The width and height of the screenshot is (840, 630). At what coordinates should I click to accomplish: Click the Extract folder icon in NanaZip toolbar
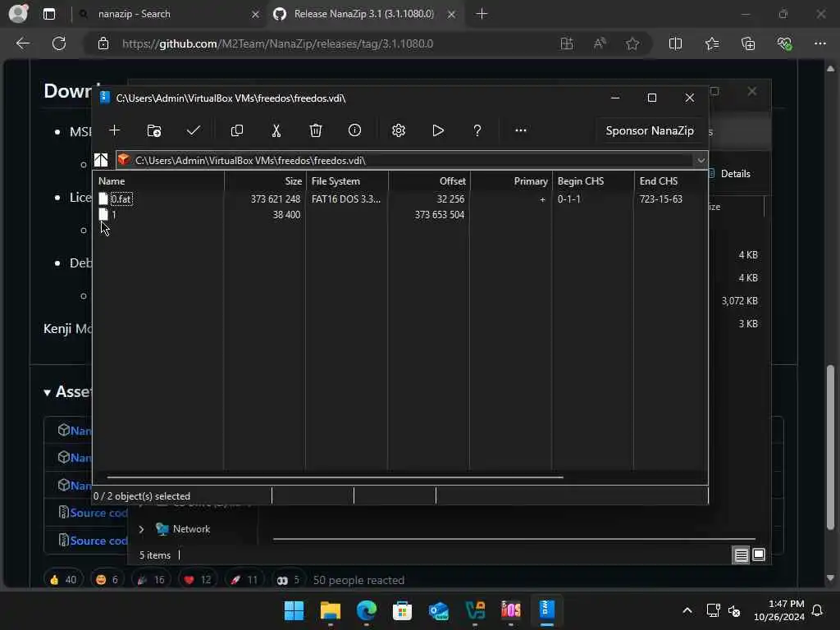point(153,130)
